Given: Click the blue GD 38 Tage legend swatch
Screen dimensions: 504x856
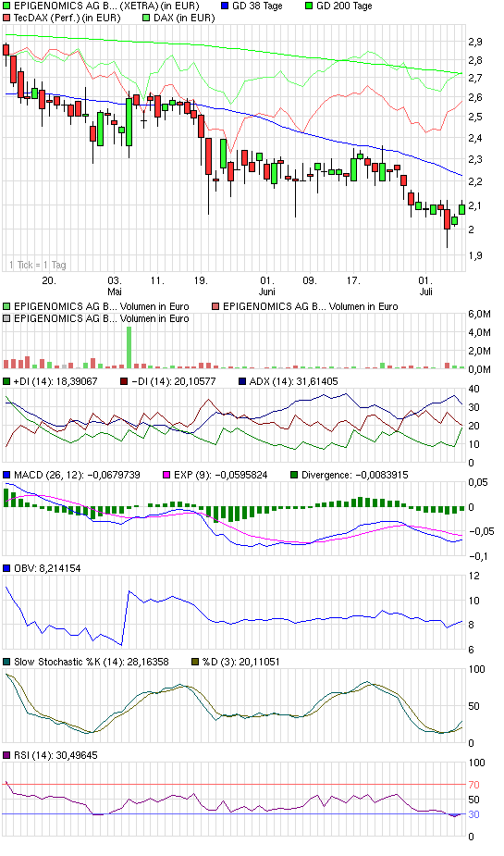Looking at the screenshot, I should (225, 6).
